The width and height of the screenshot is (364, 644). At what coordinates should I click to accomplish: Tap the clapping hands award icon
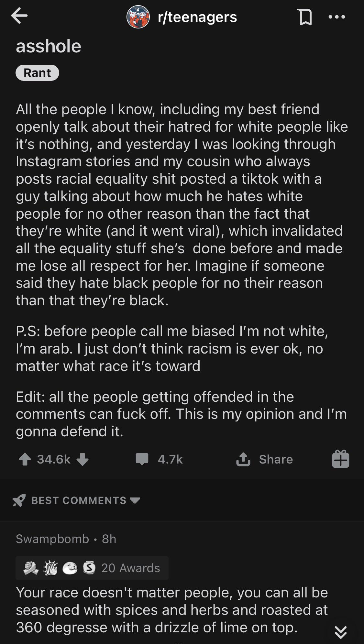[x=50, y=568]
